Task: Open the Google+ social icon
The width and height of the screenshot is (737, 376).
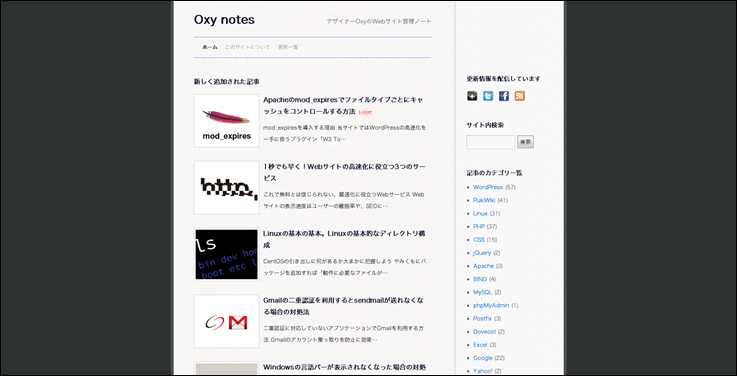Action: coord(472,96)
